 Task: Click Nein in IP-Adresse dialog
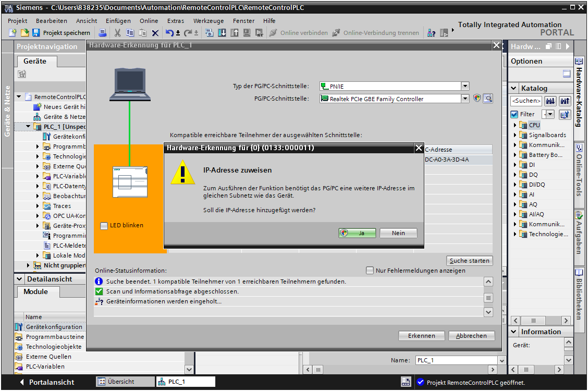[x=398, y=233]
